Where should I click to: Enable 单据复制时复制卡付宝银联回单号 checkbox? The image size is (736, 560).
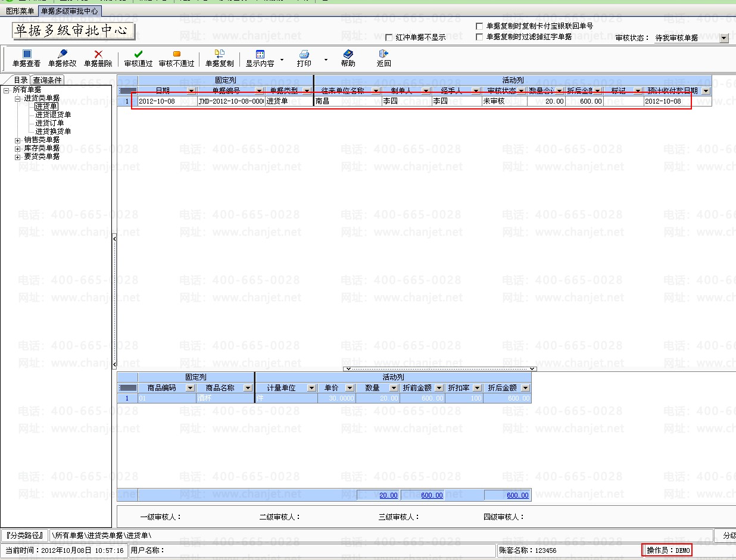tap(479, 26)
